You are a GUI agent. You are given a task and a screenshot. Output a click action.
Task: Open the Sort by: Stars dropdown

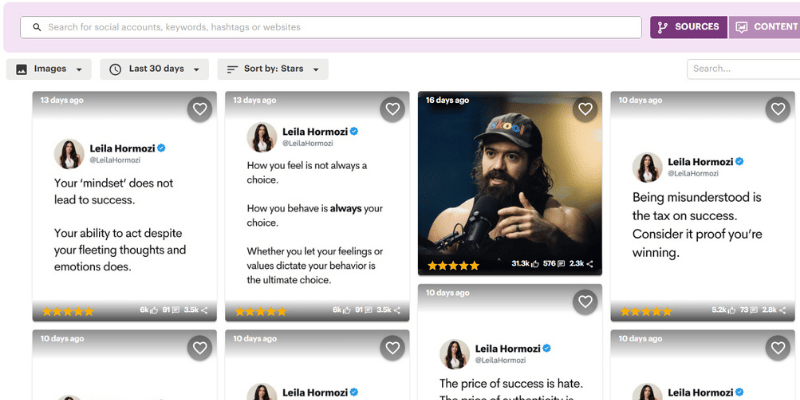273,69
